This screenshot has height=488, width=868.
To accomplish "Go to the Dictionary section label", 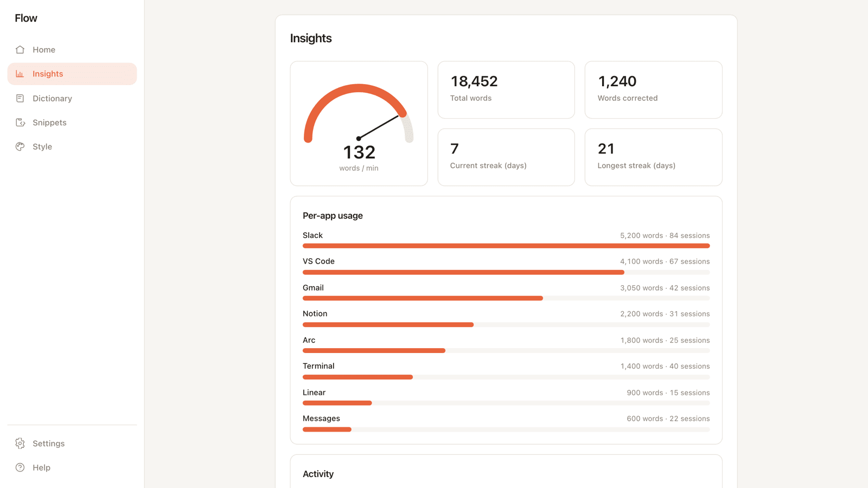I will (52, 98).
